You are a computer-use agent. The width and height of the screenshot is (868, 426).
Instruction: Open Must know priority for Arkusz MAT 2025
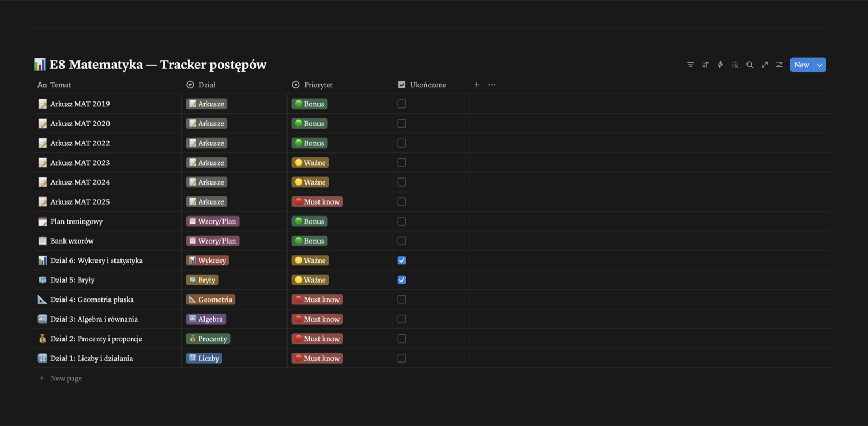click(317, 202)
